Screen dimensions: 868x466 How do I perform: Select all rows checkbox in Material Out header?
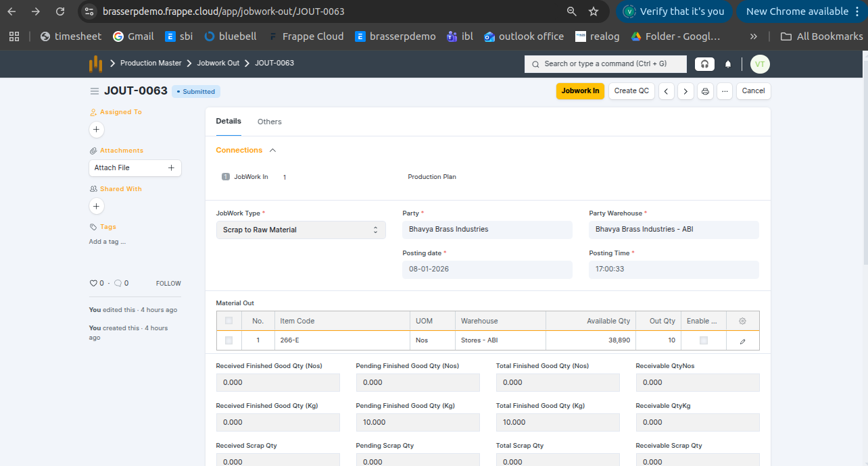[x=228, y=321]
